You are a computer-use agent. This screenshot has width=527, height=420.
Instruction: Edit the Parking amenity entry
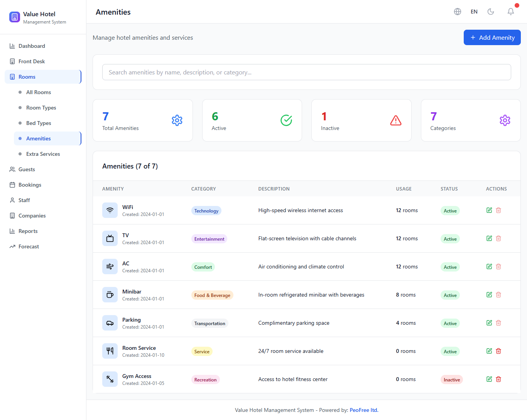[489, 323]
